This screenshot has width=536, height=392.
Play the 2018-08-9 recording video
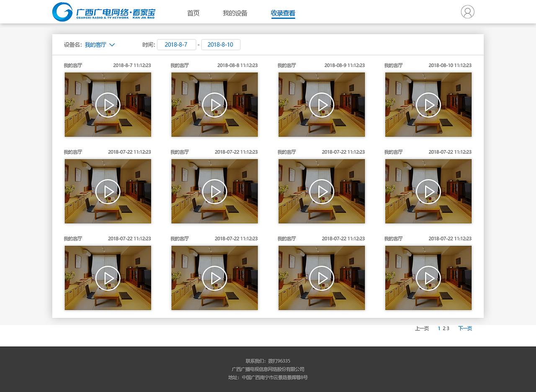[x=321, y=105]
